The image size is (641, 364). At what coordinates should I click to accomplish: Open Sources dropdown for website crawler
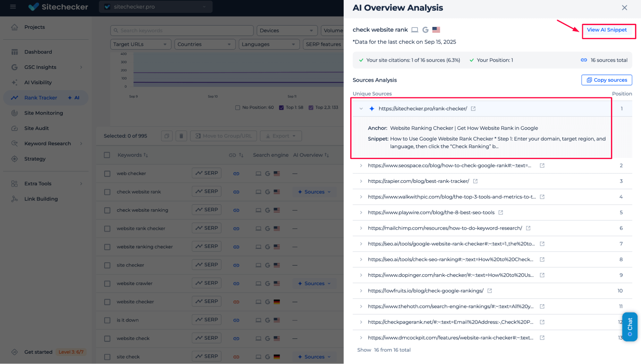(314, 284)
